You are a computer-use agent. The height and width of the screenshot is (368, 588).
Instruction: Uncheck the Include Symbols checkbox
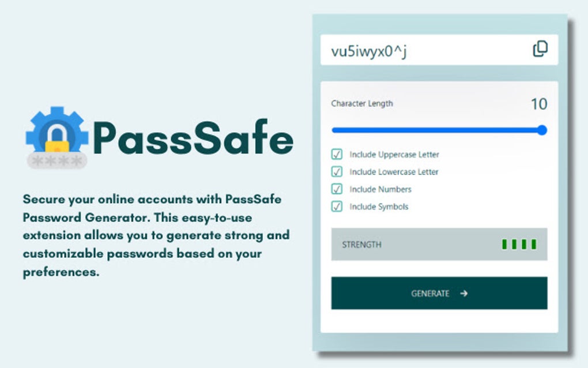[337, 206]
